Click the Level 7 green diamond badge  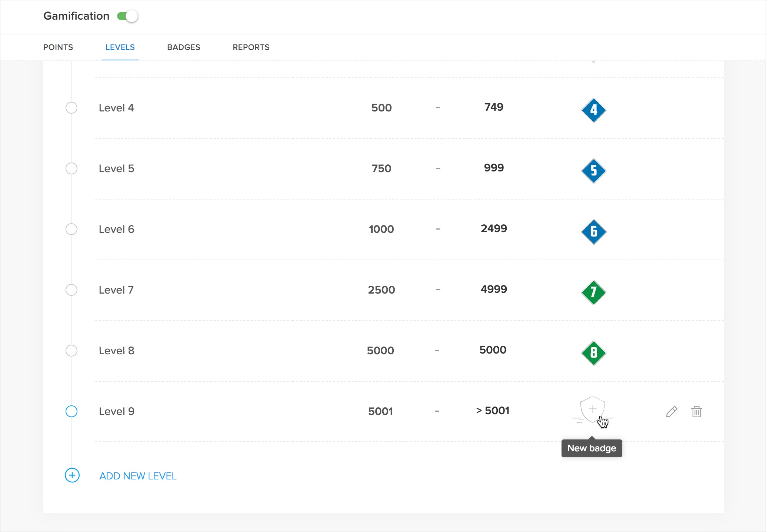[x=593, y=292]
